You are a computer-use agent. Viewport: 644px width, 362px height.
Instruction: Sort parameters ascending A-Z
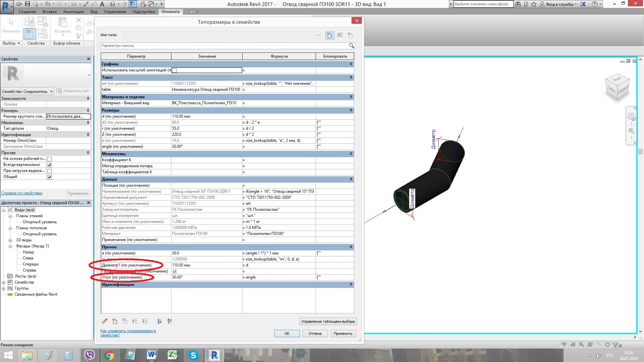point(160,321)
